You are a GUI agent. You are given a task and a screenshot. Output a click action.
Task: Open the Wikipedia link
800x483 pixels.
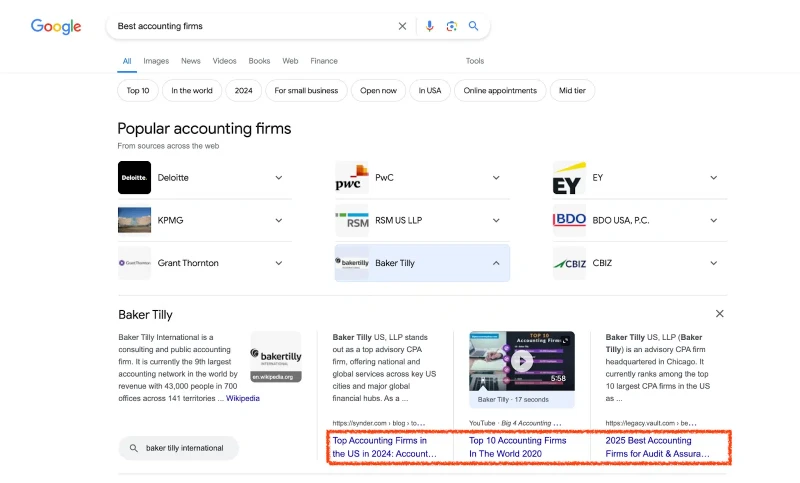coord(243,398)
